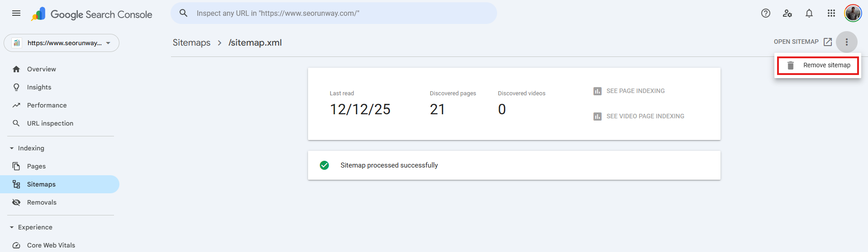Click SEE VIDEO PAGE INDEXING button
This screenshot has height=252, width=868.
click(639, 116)
